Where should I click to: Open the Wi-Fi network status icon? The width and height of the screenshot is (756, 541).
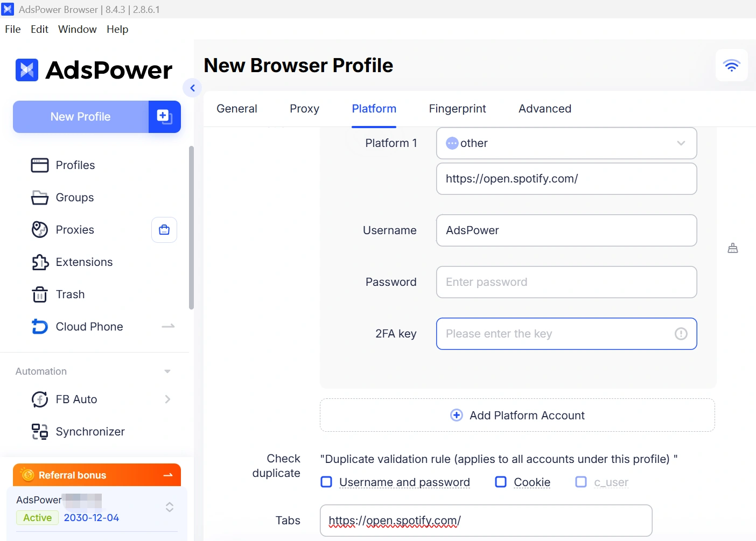tap(731, 65)
